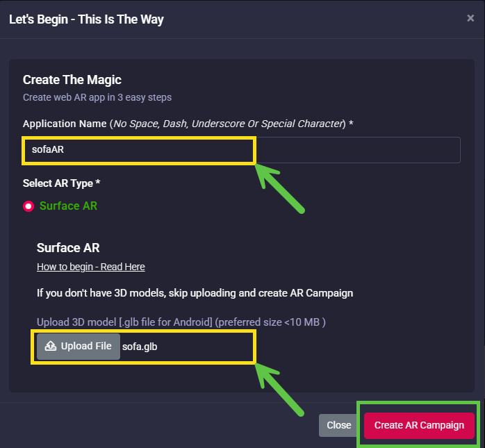The height and width of the screenshot is (448, 485).
Task: Click the Let's Begin dialog title
Action: pyautogui.click(x=86, y=19)
